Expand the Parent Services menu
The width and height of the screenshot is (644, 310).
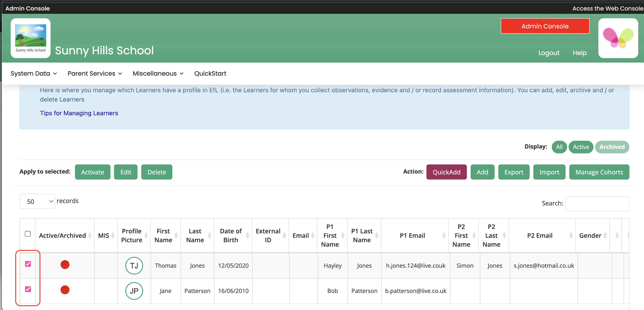click(95, 73)
